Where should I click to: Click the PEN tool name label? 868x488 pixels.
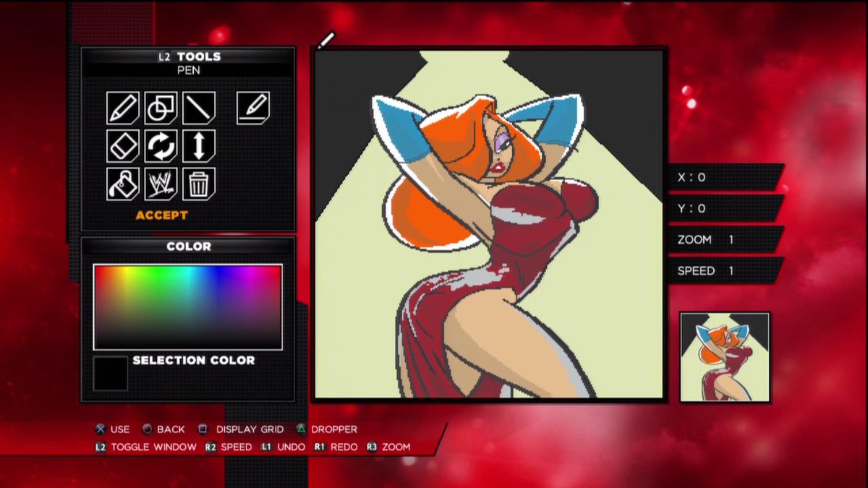189,71
